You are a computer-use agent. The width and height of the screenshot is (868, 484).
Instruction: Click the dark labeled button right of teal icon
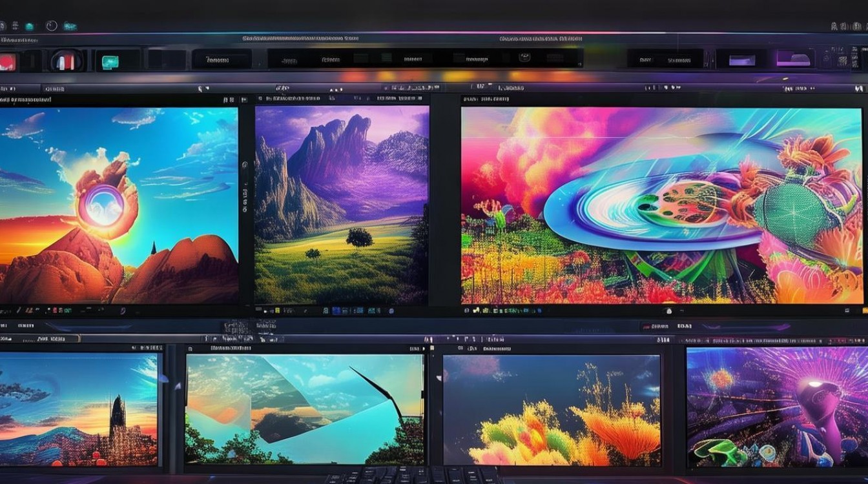[221, 60]
